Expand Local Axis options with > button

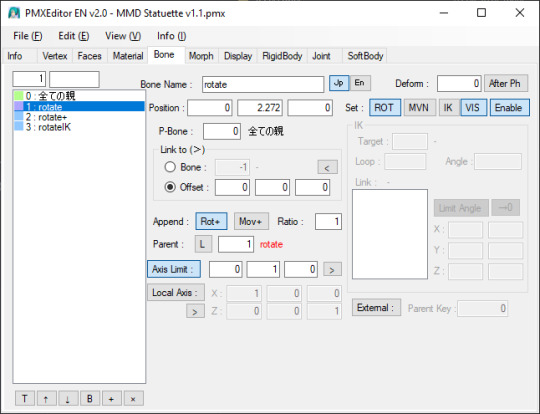coord(195,311)
